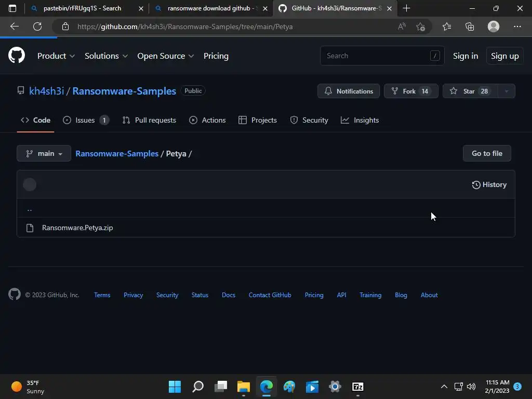
Task: Go to parent directory row
Action: coord(266,208)
